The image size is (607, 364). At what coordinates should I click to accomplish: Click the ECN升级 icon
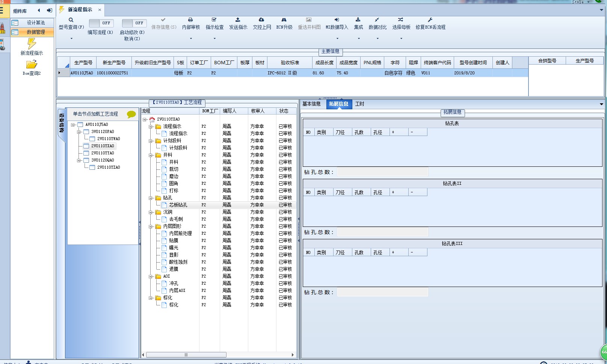coord(284,20)
